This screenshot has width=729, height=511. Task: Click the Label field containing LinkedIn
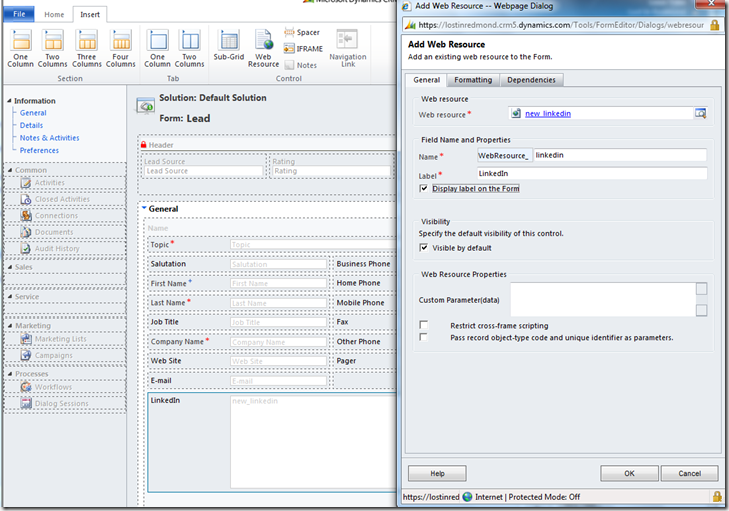click(592, 173)
